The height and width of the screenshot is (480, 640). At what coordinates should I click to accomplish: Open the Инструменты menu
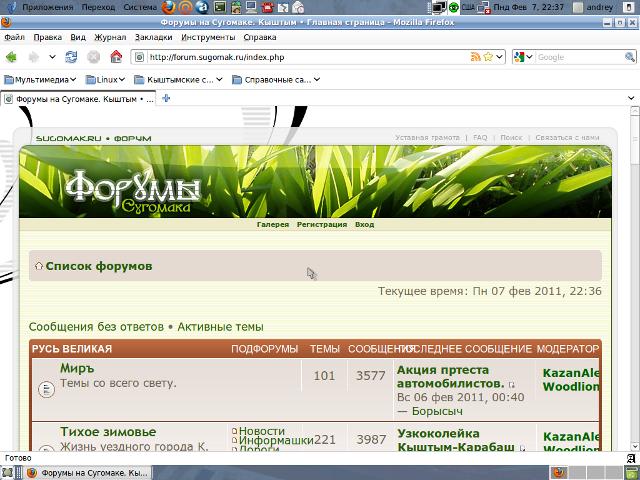208,37
